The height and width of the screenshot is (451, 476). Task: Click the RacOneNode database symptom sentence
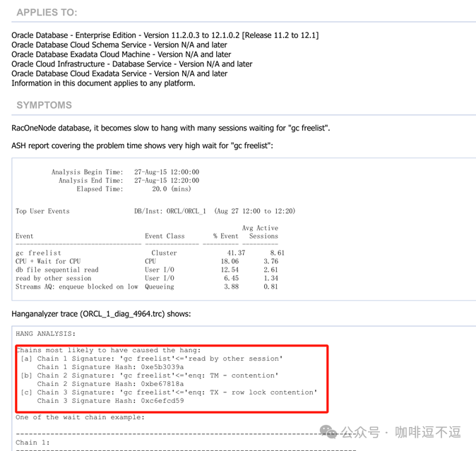click(171, 128)
